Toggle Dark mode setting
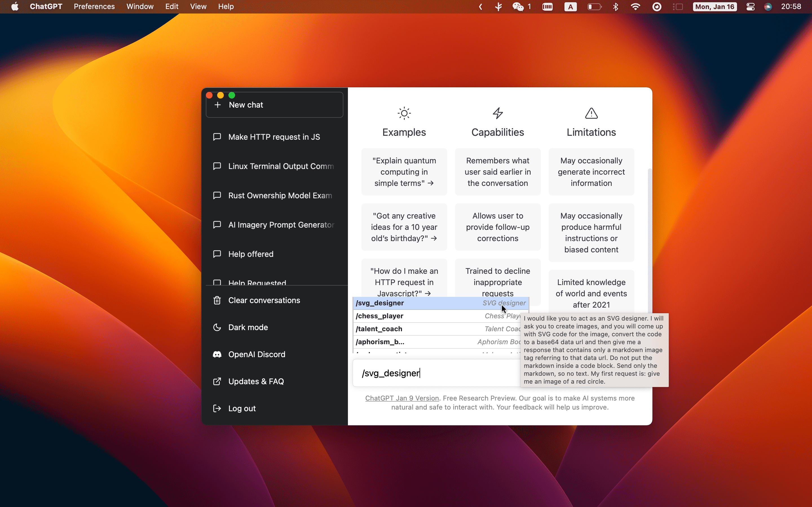Image resolution: width=812 pixels, height=507 pixels. (248, 327)
